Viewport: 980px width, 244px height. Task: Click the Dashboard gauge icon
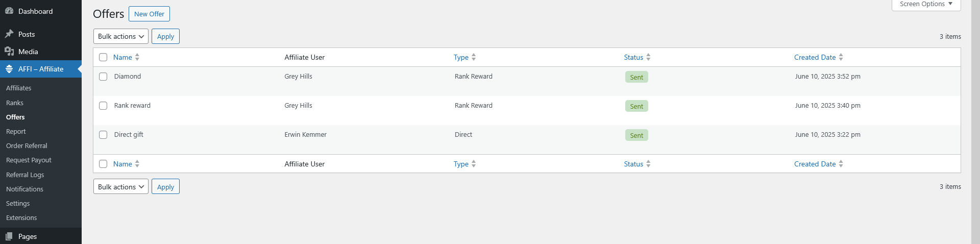point(9,11)
